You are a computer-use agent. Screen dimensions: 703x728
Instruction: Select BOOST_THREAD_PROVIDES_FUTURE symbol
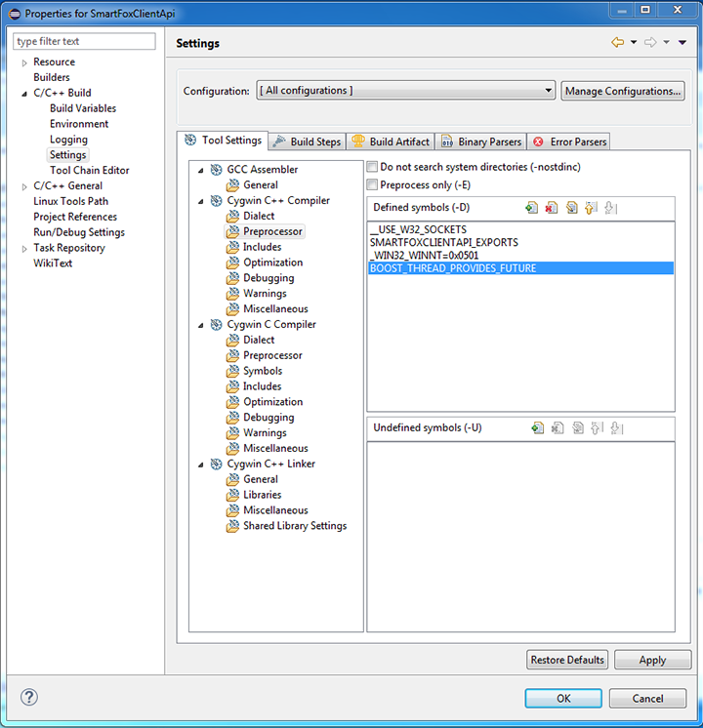click(x=520, y=268)
